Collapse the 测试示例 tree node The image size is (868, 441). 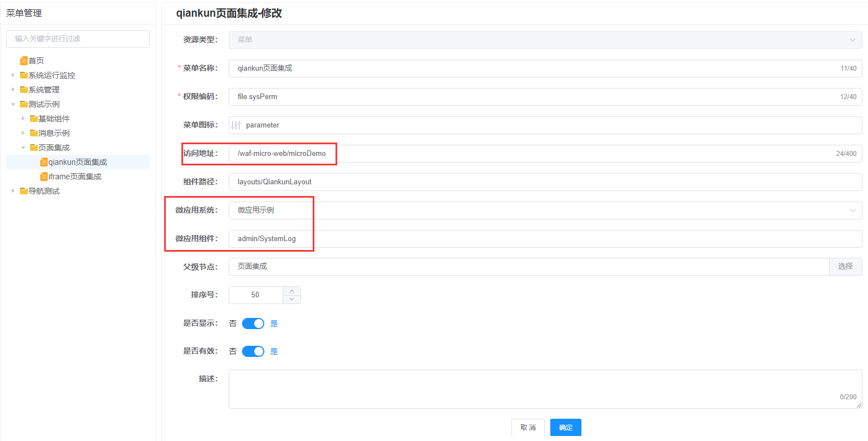click(x=13, y=104)
